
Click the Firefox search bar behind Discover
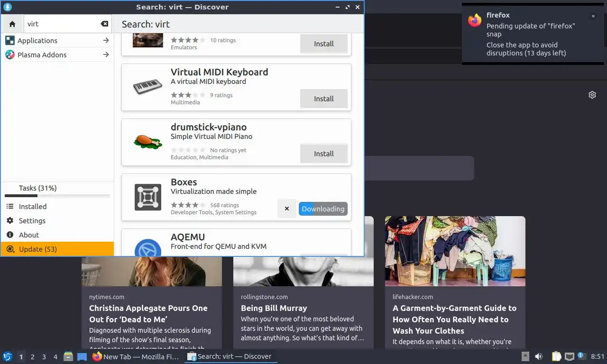[419, 168]
